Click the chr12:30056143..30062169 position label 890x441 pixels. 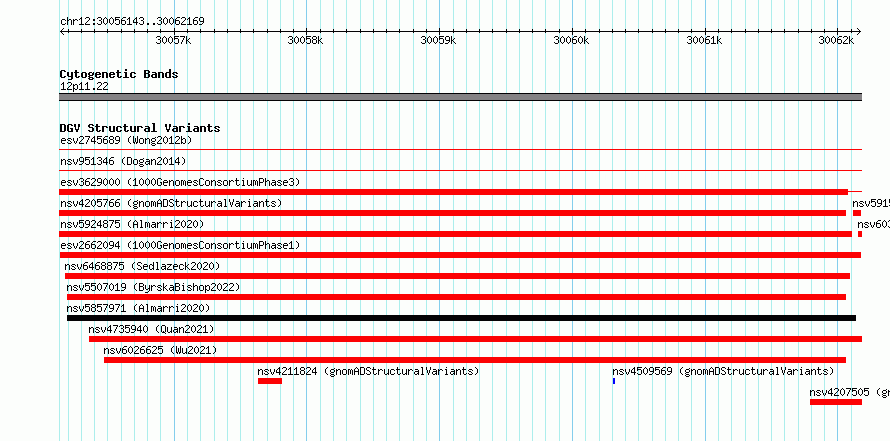132,21
